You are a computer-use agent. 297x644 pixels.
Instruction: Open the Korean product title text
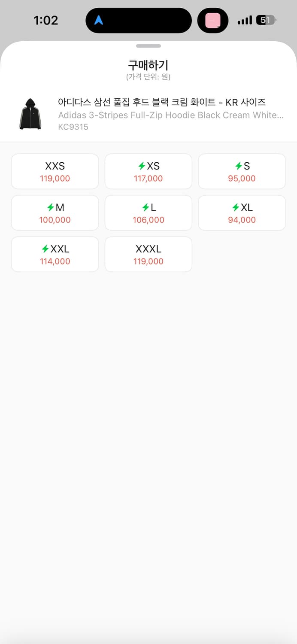point(162,102)
